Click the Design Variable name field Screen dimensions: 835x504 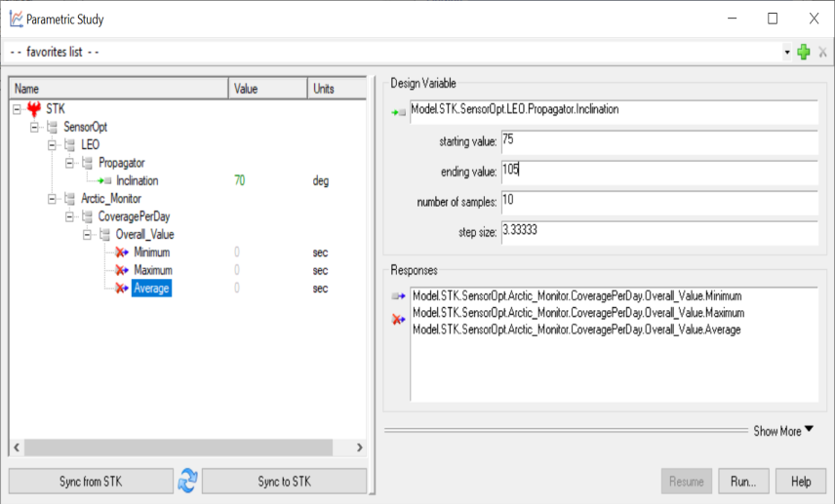point(614,111)
